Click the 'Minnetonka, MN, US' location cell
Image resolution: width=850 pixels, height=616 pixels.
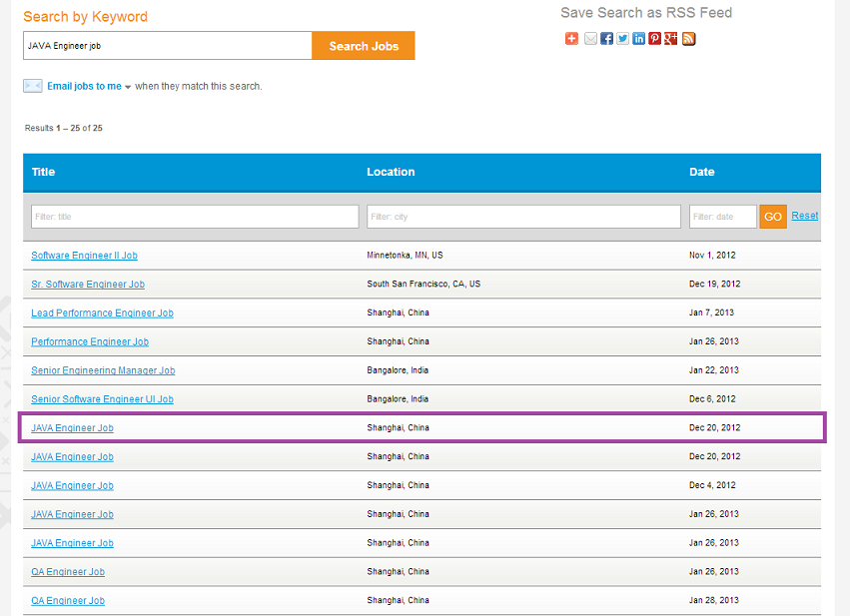tap(405, 256)
